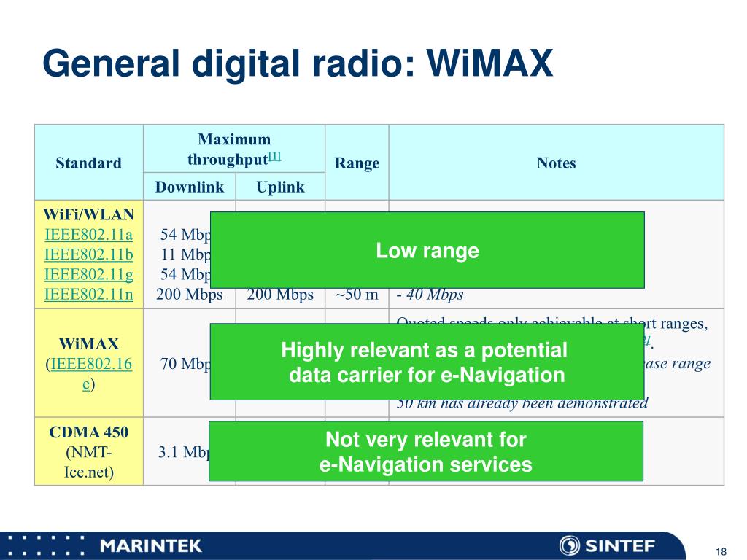
Task: Click the 'Downlink' sub-header
Action: (x=190, y=187)
